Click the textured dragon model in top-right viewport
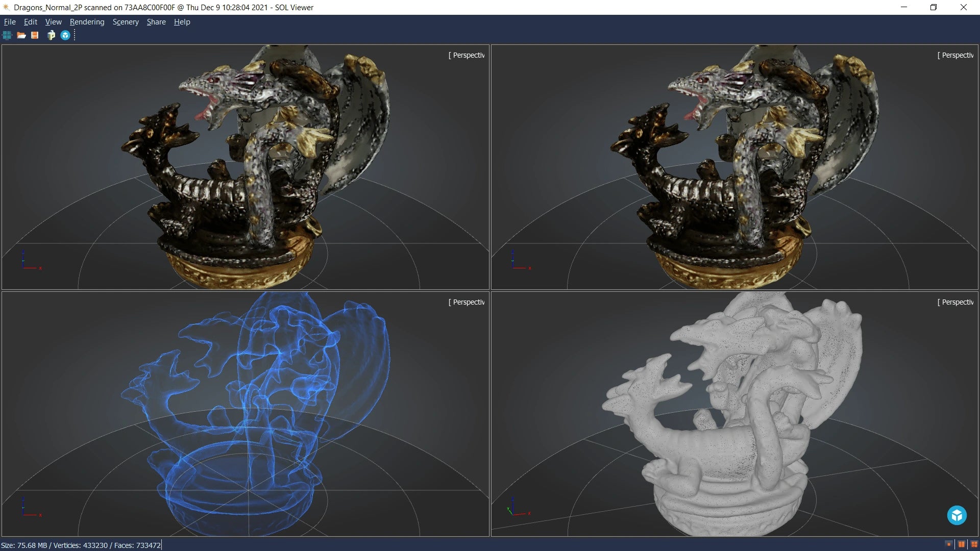980x551 pixels. pyautogui.click(x=745, y=168)
